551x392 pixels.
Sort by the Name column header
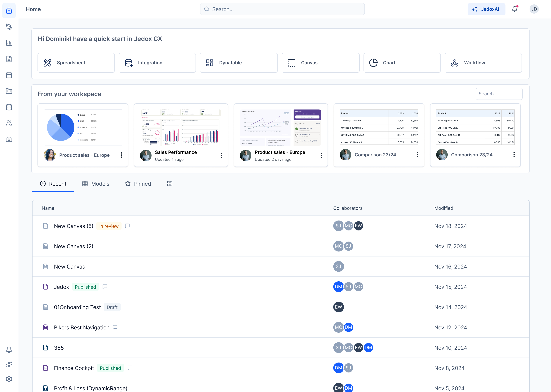pos(48,208)
